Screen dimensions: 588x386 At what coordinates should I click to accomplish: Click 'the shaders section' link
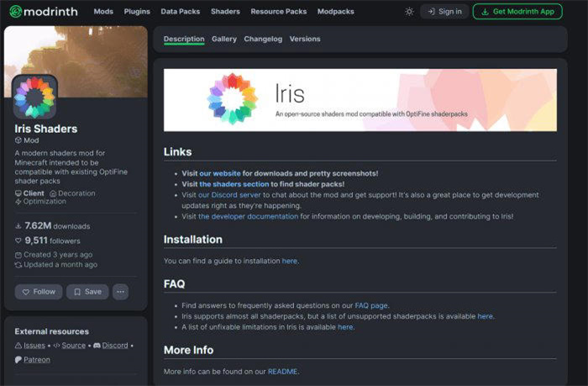(x=234, y=184)
